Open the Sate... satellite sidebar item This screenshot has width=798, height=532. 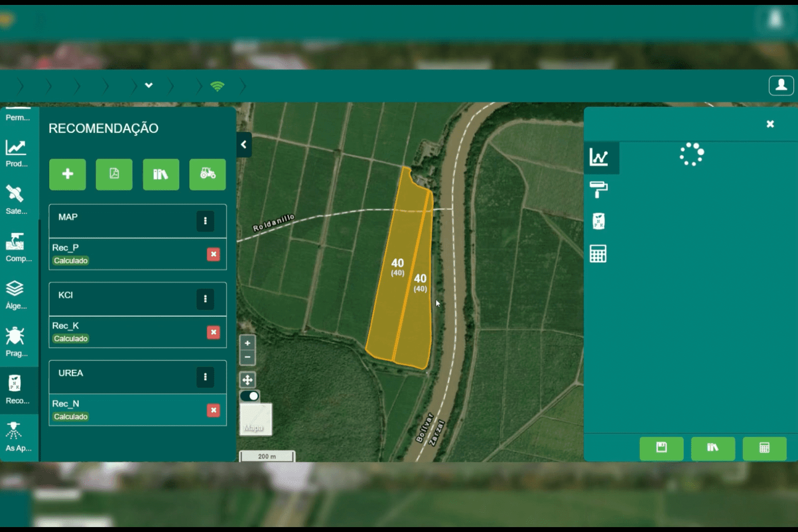(x=16, y=199)
